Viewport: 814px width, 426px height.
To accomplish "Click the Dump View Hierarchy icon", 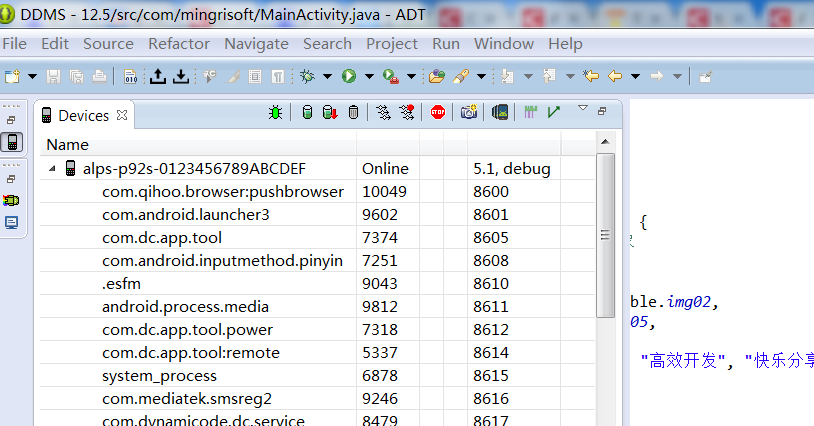I will [x=500, y=112].
